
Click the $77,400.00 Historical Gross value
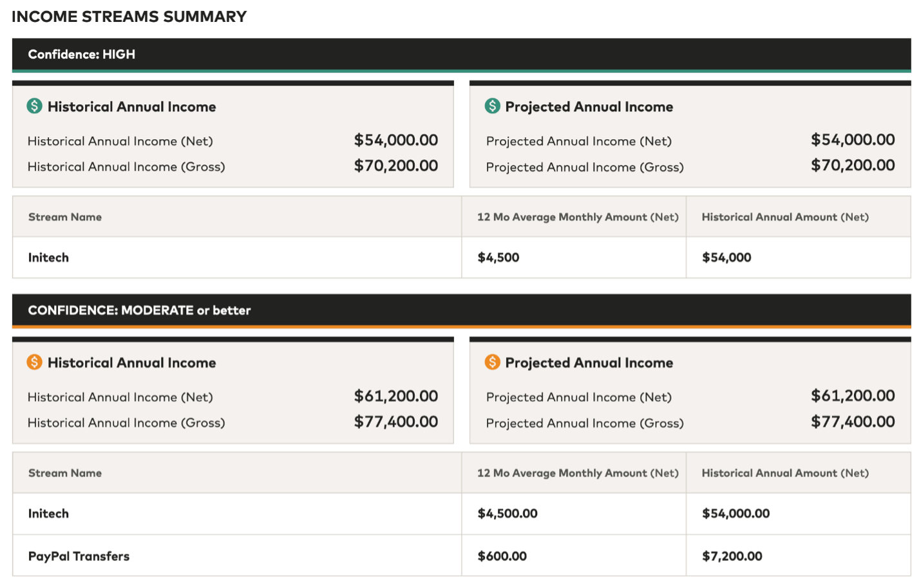395,422
